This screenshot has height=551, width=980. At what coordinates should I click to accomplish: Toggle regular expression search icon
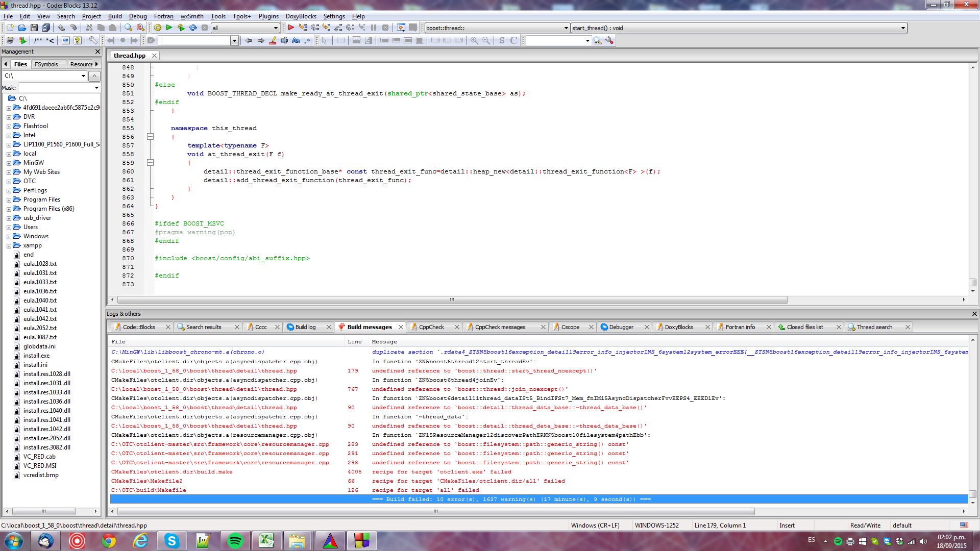click(x=307, y=40)
